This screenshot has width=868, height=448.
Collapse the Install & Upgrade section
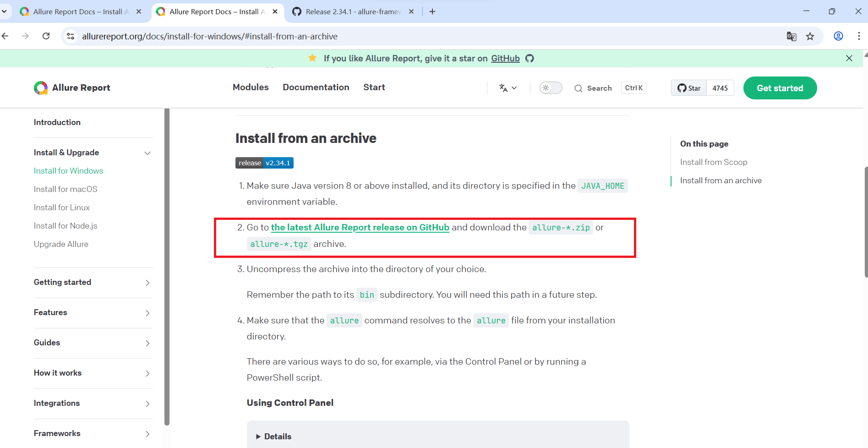click(x=147, y=153)
